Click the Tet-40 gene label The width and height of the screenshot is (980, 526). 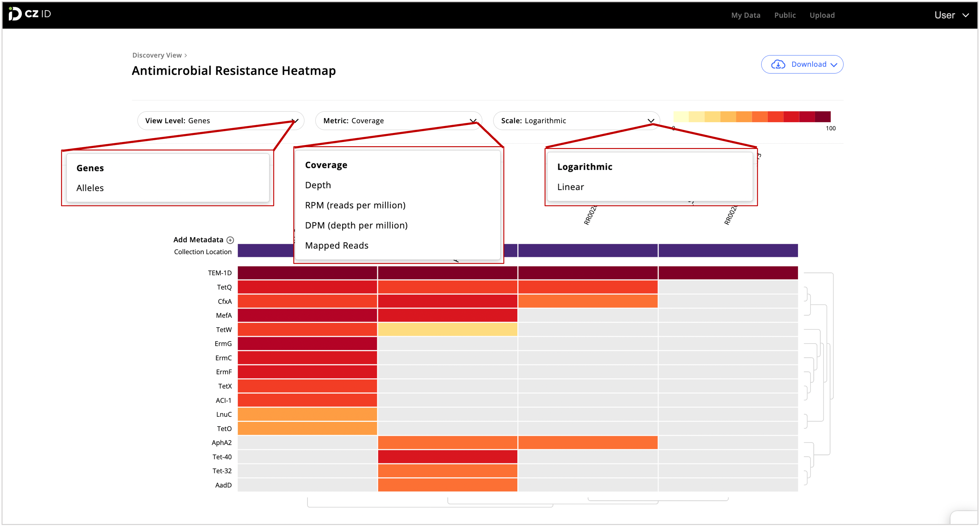(x=222, y=457)
